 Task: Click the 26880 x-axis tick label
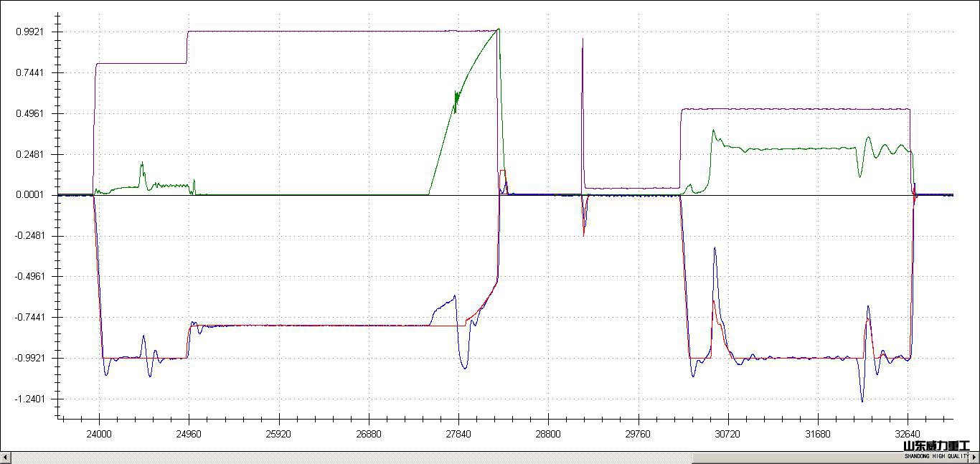click(x=369, y=434)
